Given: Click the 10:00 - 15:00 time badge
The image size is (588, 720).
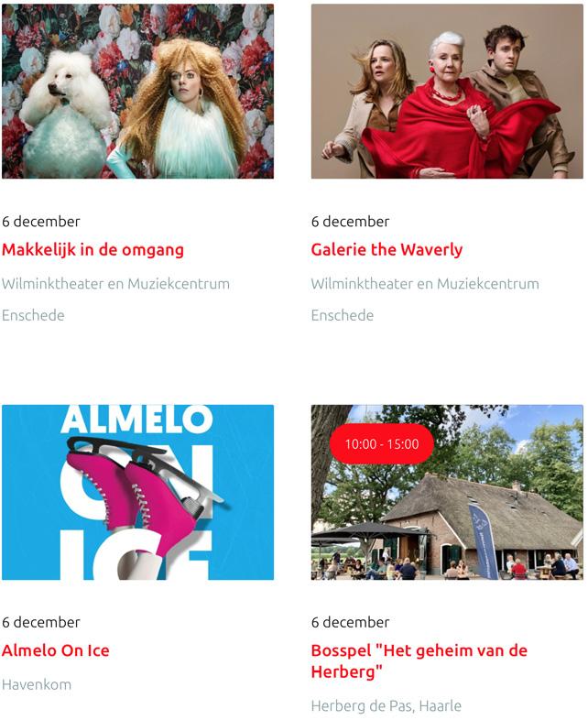Looking at the screenshot, I should click(x=381, y=444).
